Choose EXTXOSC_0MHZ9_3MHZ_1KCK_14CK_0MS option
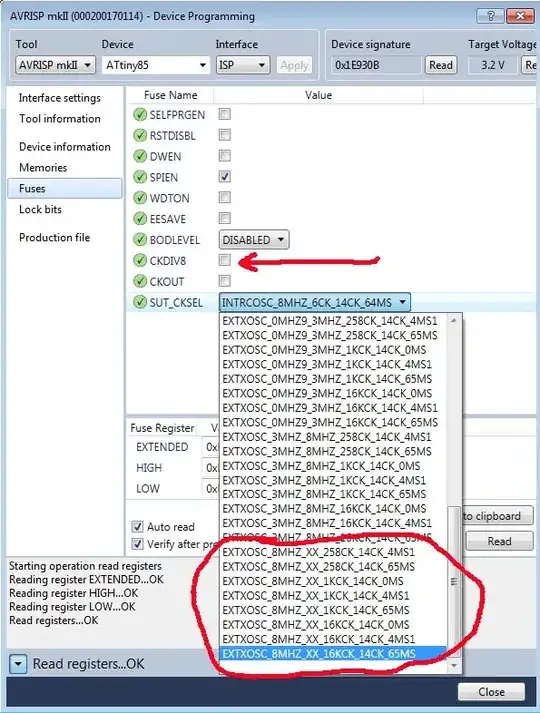 333,350
